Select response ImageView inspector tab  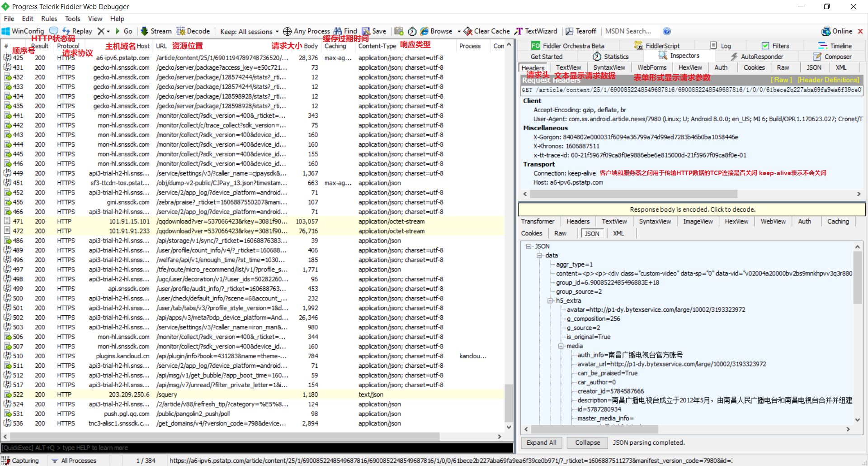(x=698, y=221)
